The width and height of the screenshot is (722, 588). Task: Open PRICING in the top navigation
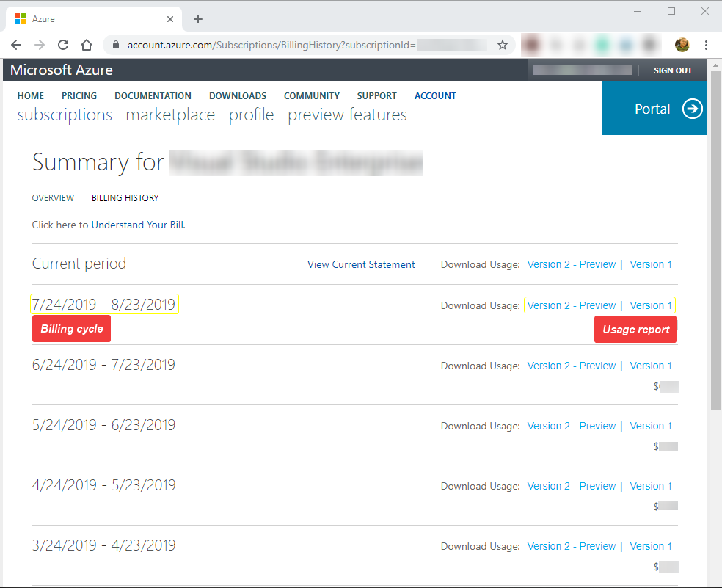(79, 96)
